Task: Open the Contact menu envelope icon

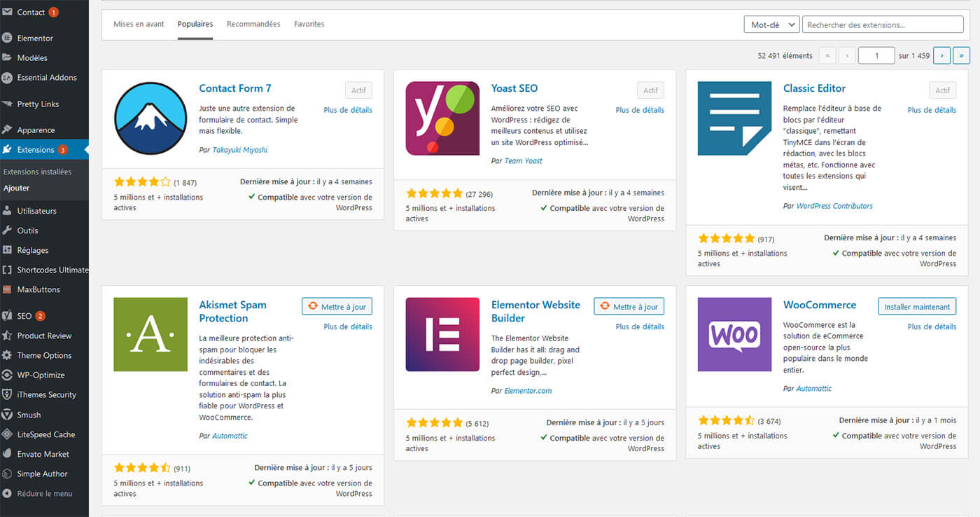Action: 7,12
